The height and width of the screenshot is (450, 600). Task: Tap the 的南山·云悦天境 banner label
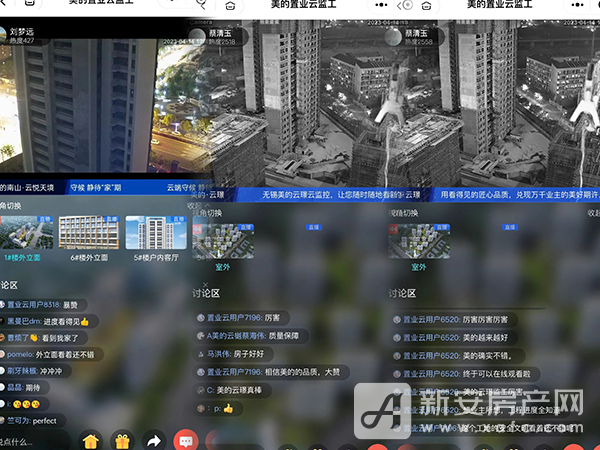pos(27,188)
